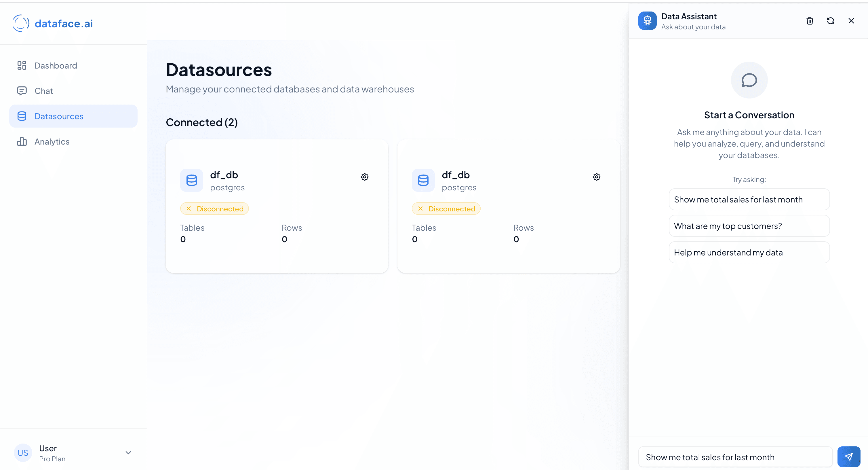
Task: Close the Data Assistant panel
Action: (x=851, y=21)
